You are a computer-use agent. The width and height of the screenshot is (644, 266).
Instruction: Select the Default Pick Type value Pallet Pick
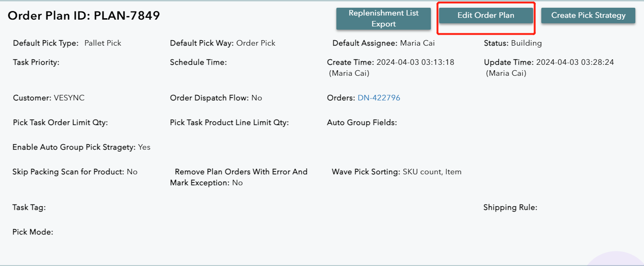pyautogui.click(x=103, y=43)
